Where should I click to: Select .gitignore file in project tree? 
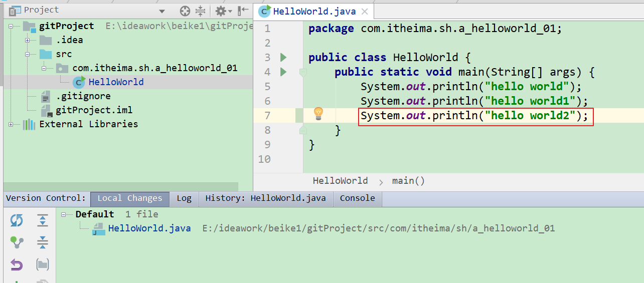click(83, 96)
